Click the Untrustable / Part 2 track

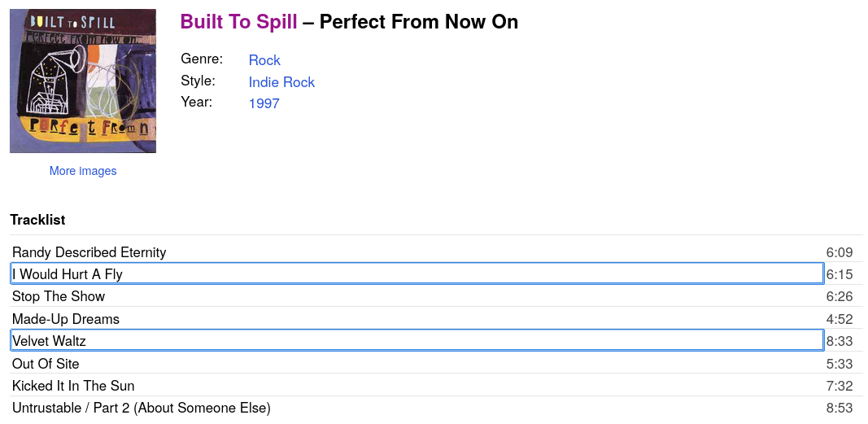[141, 408]
